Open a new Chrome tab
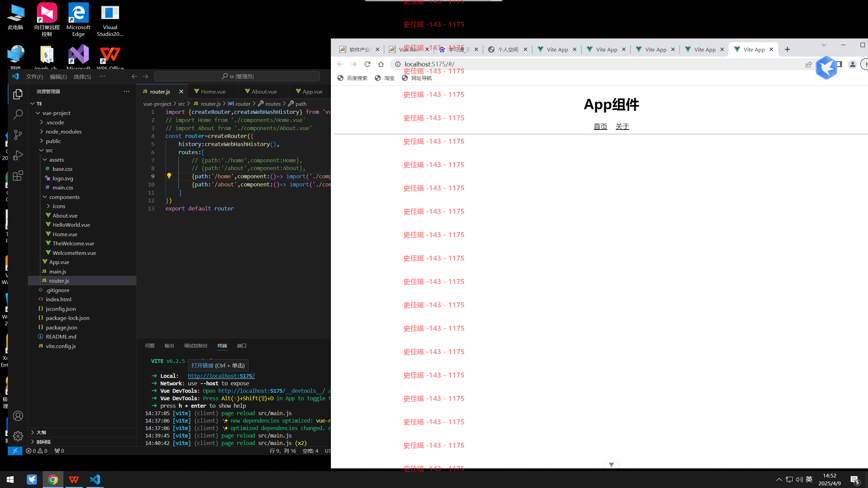 click(787, 49)
